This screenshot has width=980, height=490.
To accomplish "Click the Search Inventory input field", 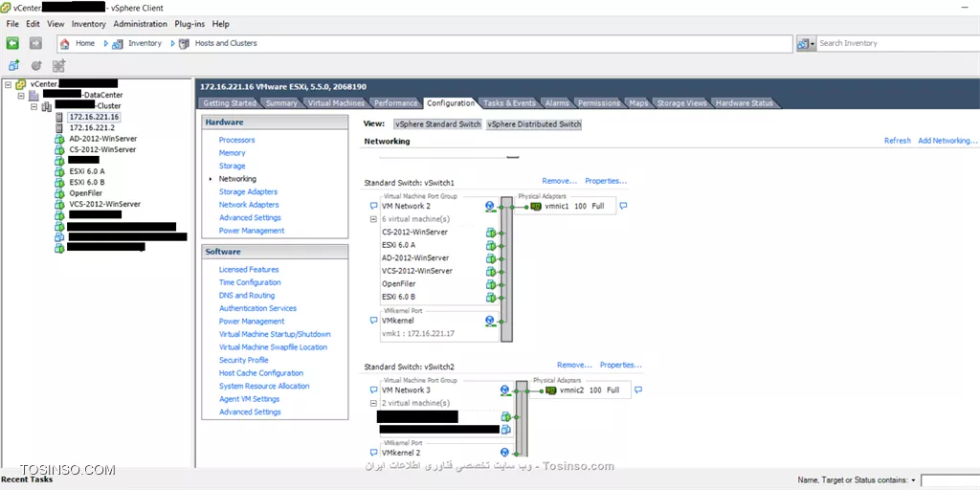I will [x=898, y=43].
